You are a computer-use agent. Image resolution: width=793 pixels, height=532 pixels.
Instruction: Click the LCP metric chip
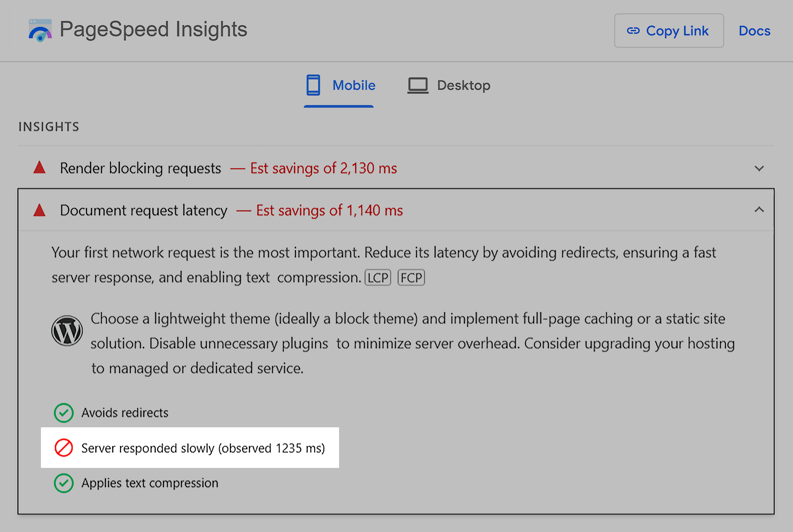pos(377,277)
